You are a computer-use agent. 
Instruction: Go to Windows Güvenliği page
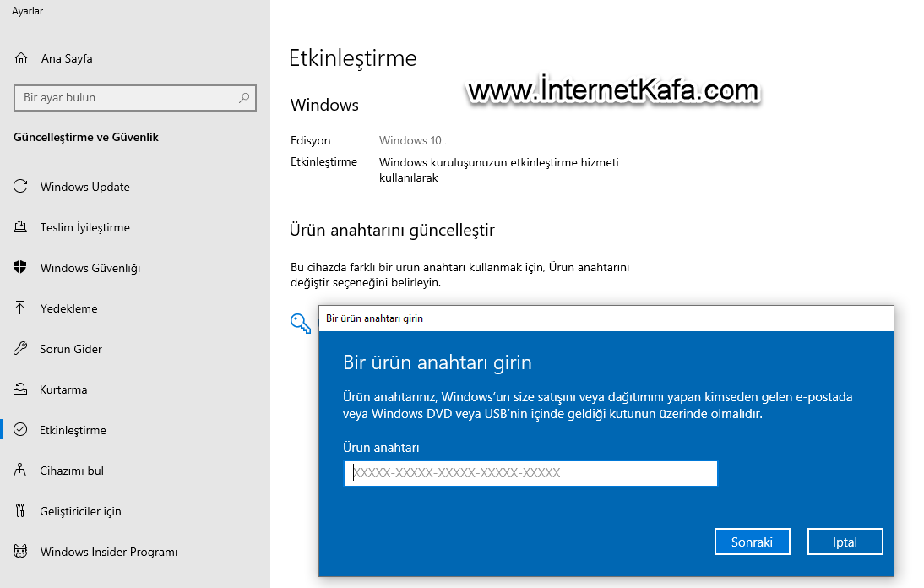point(90,268)
